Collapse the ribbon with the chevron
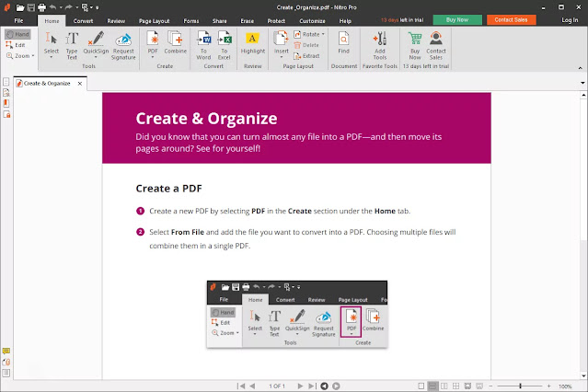Screen dimensions: 588x392 tap(580, 68)
